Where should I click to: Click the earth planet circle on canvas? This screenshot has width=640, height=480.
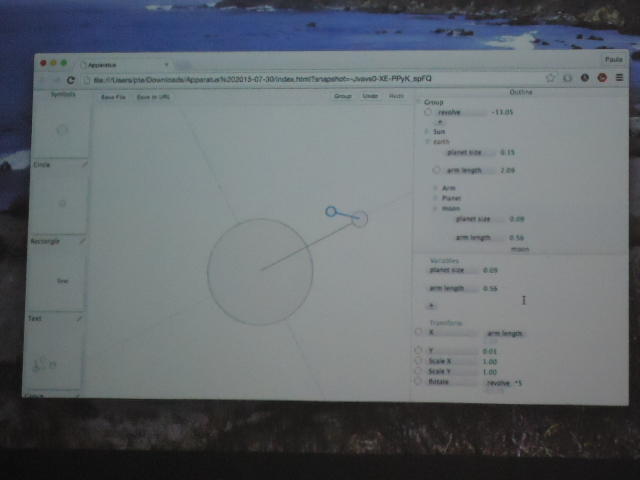360,219
